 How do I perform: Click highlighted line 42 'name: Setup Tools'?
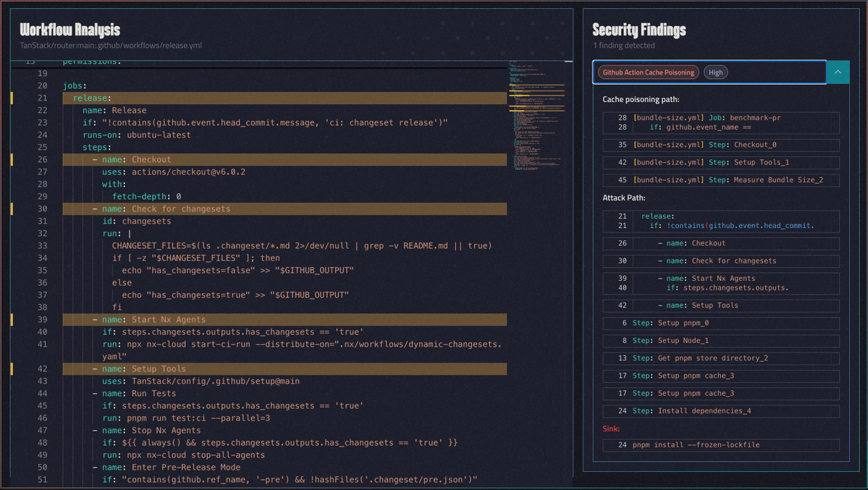coord(285,368)
